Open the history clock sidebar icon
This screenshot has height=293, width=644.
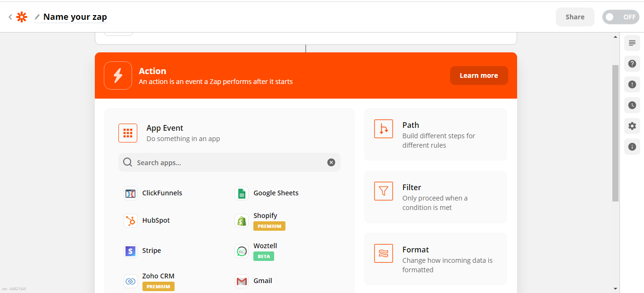click(x=632, y=105)
